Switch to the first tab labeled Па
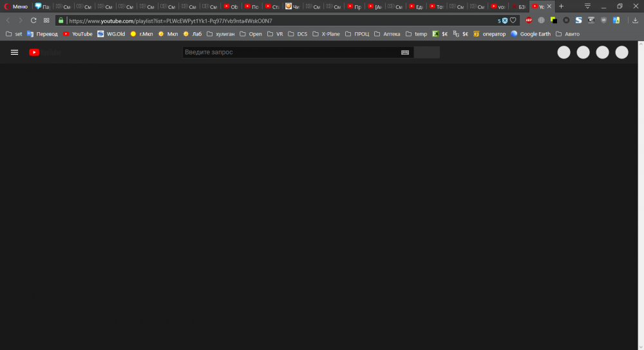Viewport: 644px width, 350px height. point(43,6)
